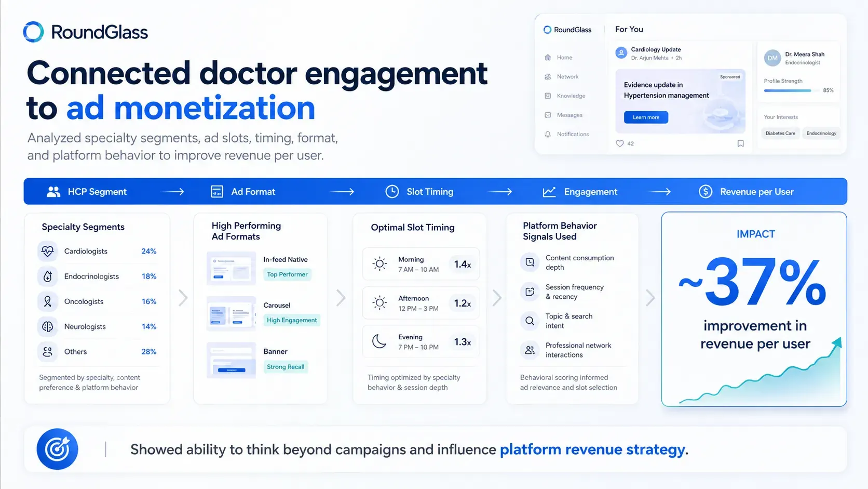Click the For You feed heading

click(x=629, y=30)
